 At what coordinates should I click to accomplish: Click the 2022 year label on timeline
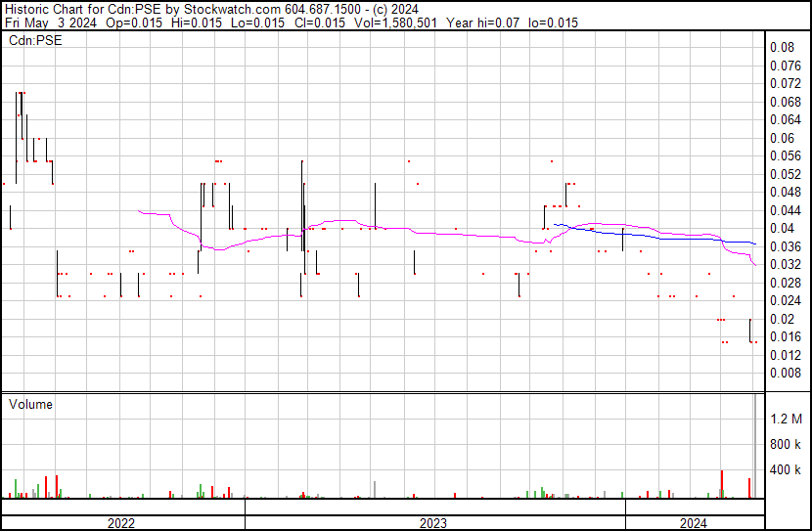pyautogui.click(x=121, y=523)
